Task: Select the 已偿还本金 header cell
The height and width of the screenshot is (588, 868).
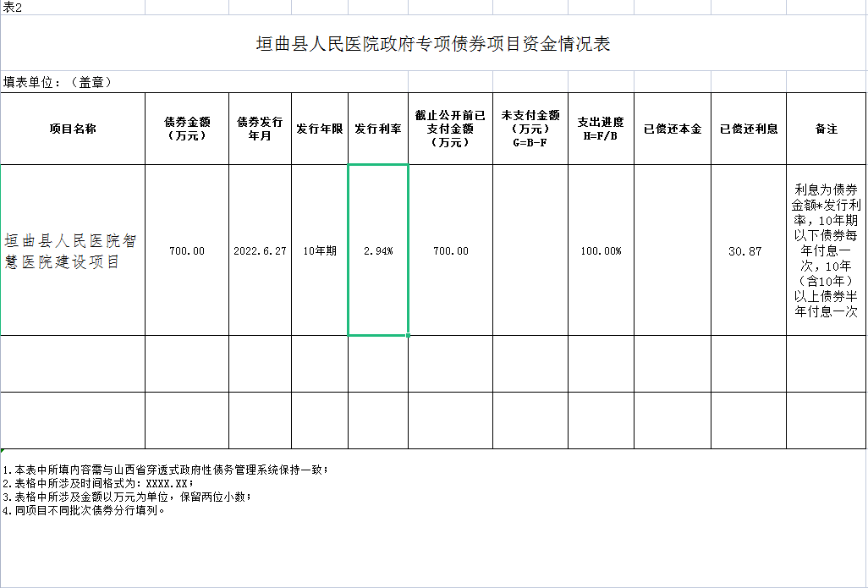Action: coord(673,129)
